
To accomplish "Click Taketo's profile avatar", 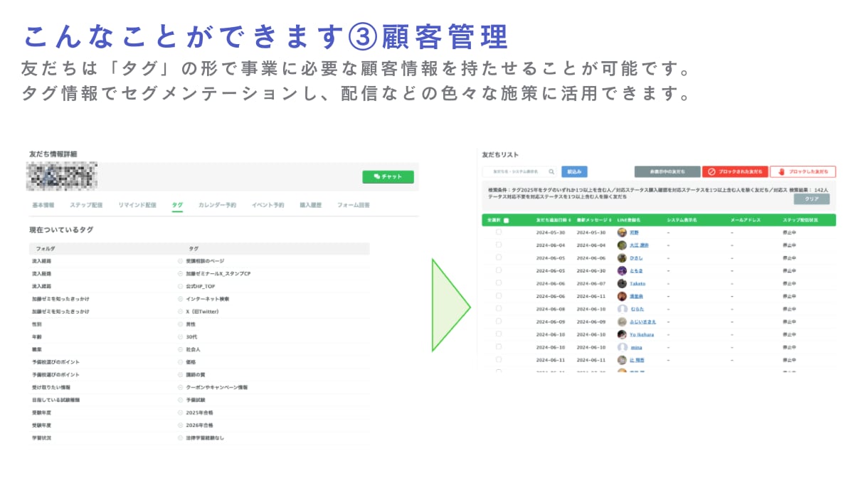I will click(622, 284).
